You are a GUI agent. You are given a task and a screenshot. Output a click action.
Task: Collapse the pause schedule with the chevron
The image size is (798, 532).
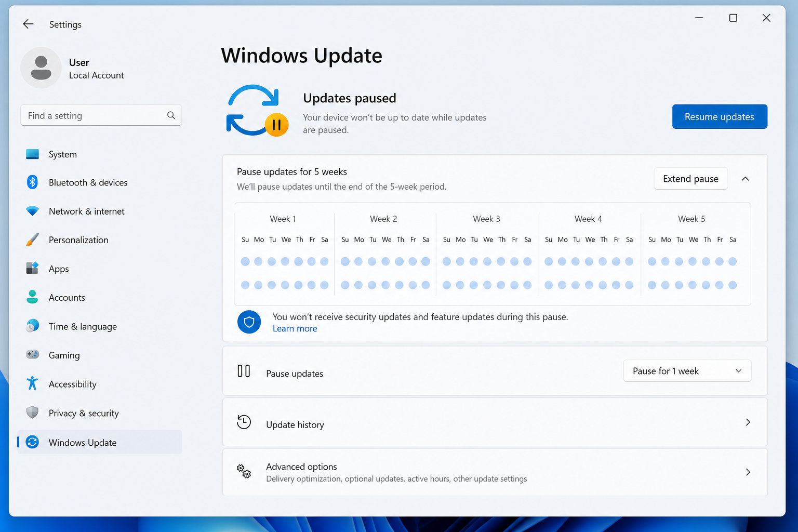tap(745, 179)
